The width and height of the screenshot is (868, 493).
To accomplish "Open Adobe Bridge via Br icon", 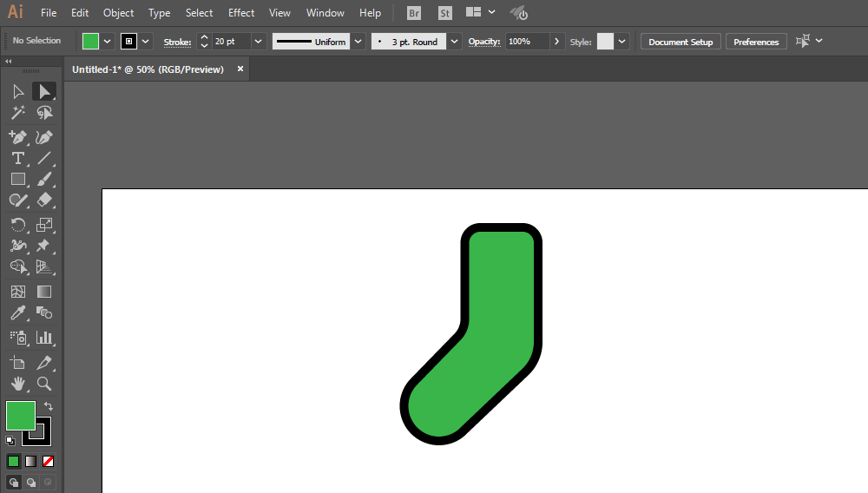I will (413, 13).
